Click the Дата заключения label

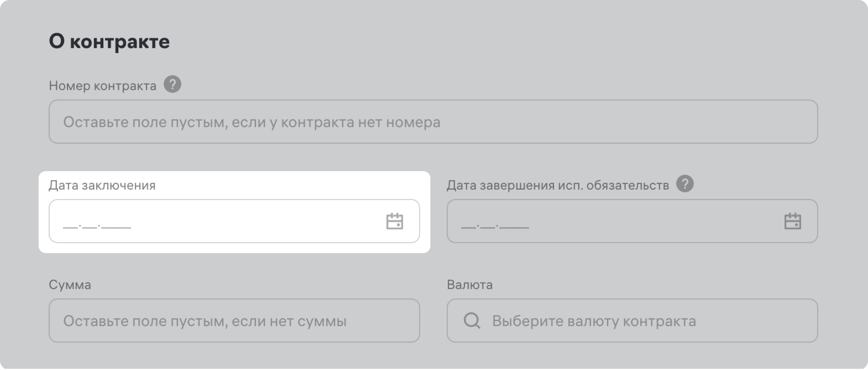pos(102,185)
